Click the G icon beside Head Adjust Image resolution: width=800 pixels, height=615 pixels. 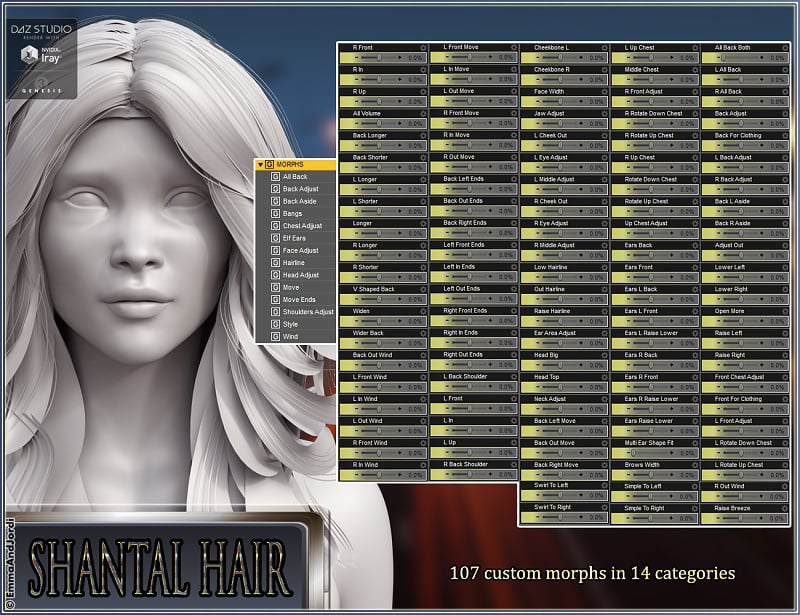coord(276,275)
